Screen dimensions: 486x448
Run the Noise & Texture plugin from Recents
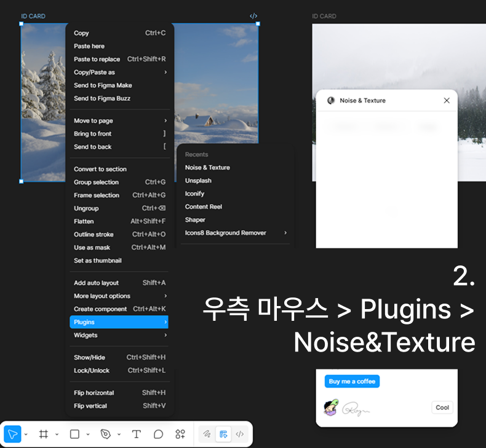tap(236, 167)
